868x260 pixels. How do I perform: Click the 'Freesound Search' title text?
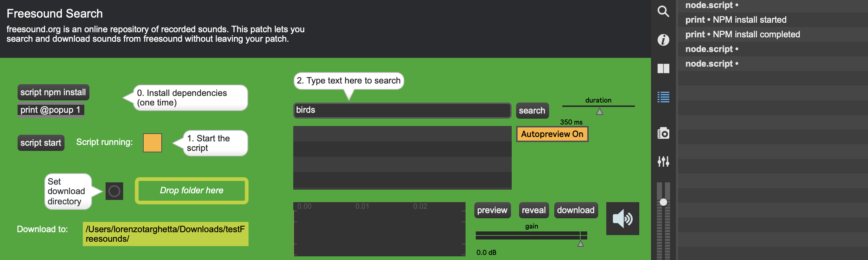tap(55, 14)
